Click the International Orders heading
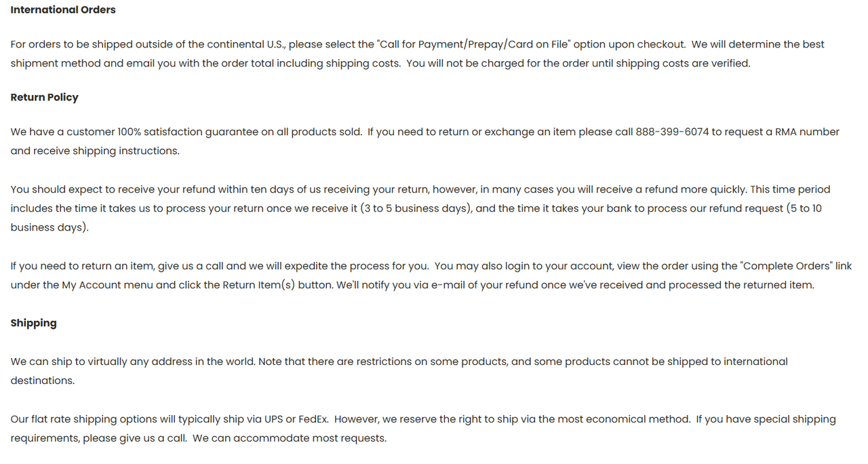The height and width of the screenshot is (464, 868). [x=63, y=9]
